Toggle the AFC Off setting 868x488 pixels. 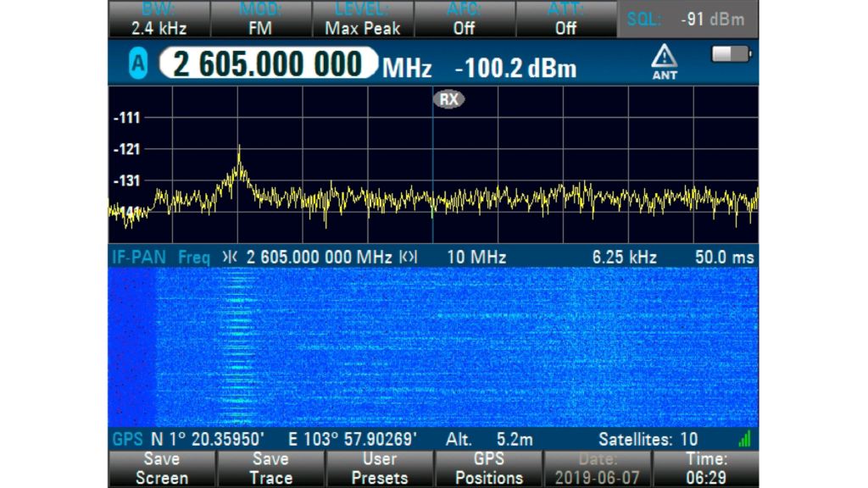[464, 19]
